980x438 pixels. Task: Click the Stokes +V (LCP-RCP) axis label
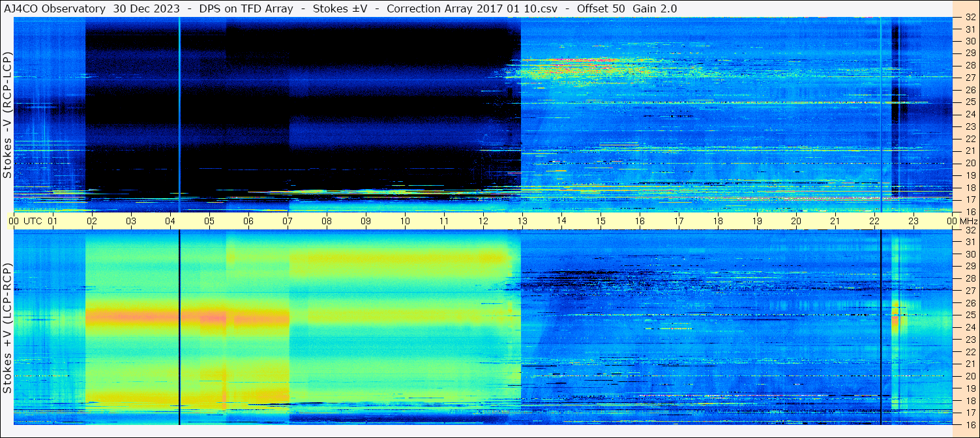[x=7, y=329]
